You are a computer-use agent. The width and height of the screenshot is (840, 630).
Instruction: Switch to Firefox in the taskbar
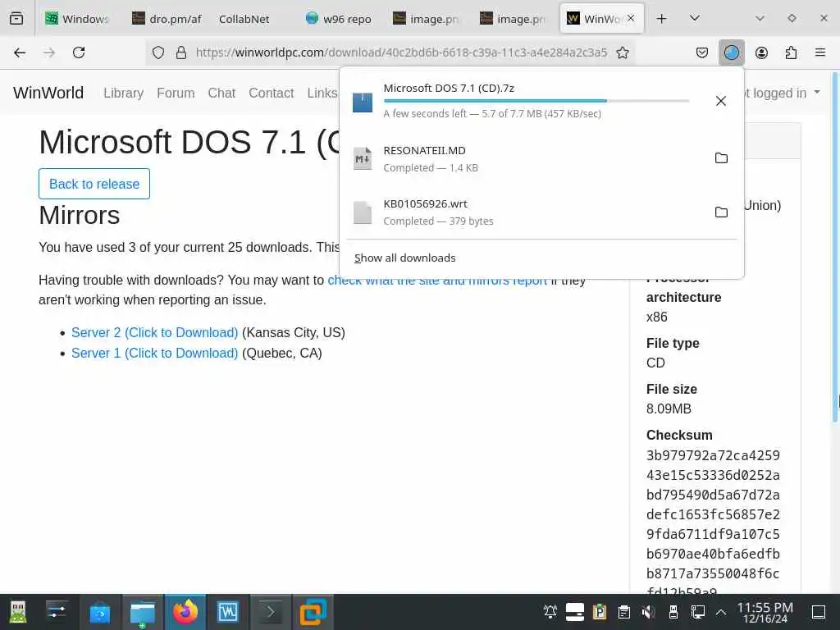[185, 612]
